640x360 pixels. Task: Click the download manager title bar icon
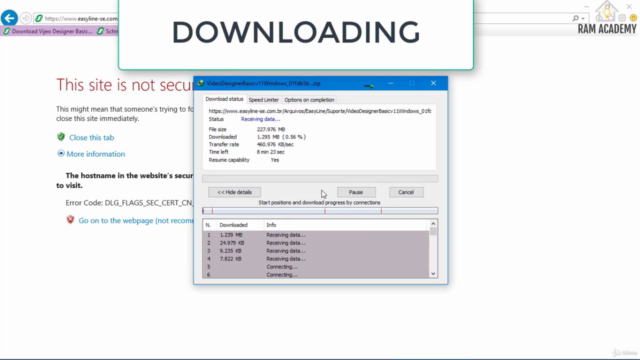200,83
